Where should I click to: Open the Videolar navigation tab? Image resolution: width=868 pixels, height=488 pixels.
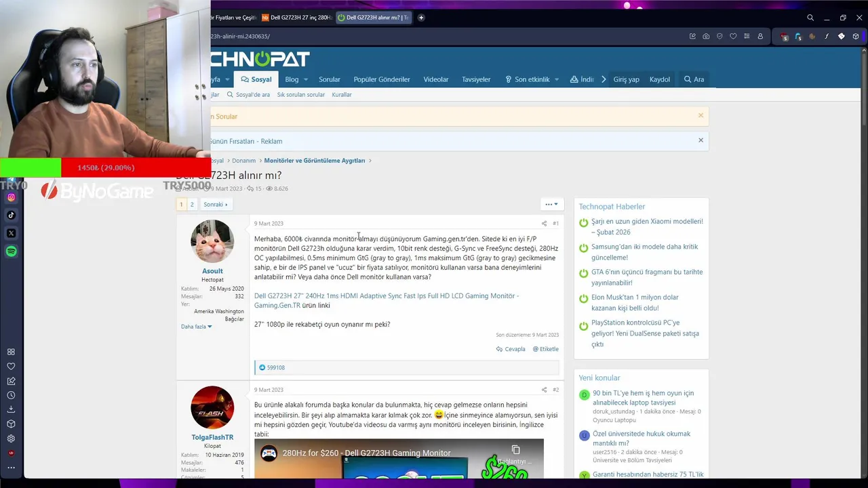coord(436,79)
